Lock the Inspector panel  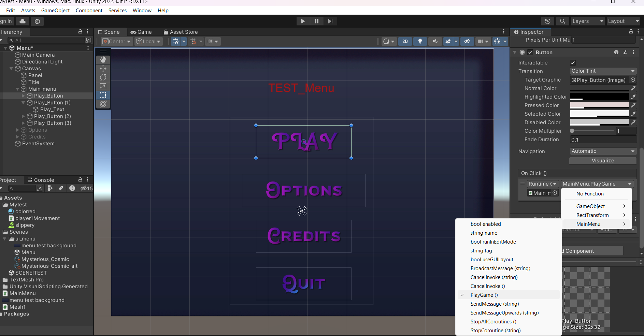point(631,31)
